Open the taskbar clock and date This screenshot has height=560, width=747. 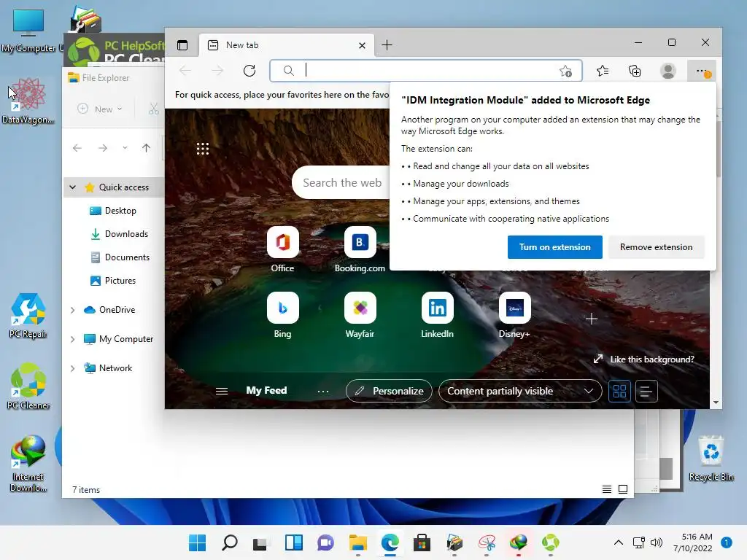point(693,542)
